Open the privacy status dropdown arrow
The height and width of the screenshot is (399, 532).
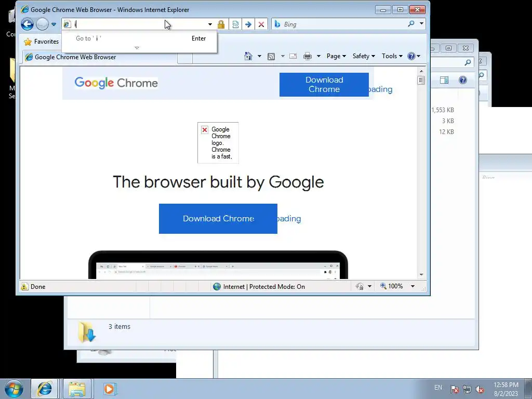point(370,287)
